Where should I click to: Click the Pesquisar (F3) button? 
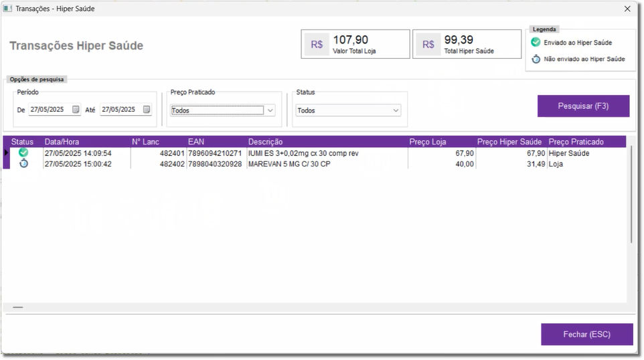point(583,106)
